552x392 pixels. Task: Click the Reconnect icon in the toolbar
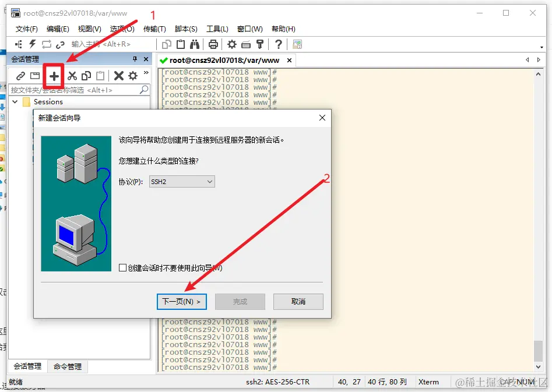tap(47, 44)
